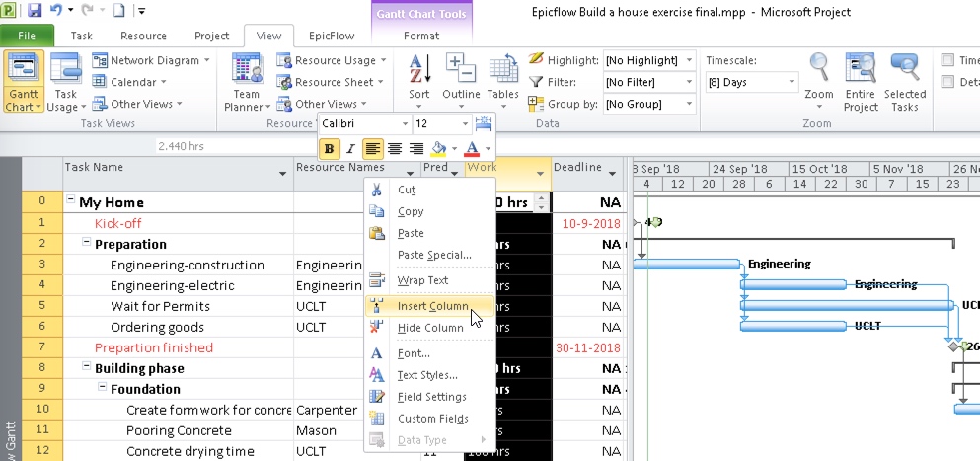The image size is (980, 461).
Task: Open the Task Usage view
Action: click(65, 83)
